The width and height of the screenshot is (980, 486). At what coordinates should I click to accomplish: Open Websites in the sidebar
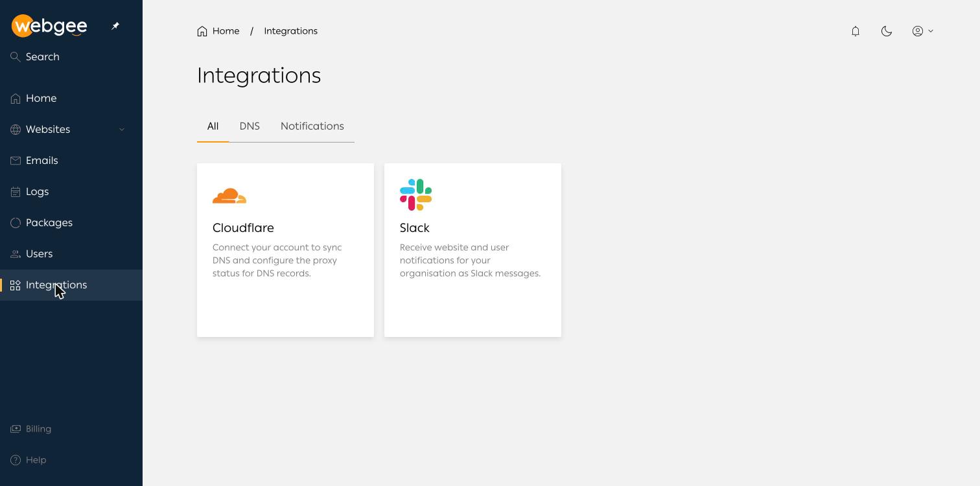point(71,130)
